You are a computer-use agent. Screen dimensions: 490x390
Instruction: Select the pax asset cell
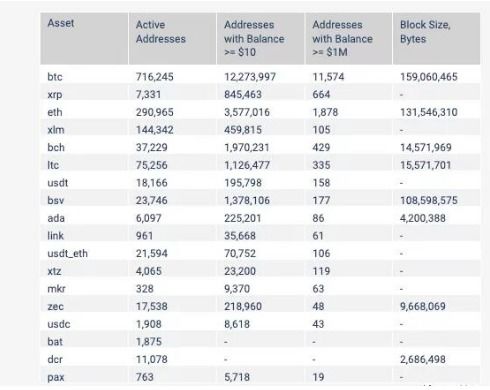click(x=56, y=377)
